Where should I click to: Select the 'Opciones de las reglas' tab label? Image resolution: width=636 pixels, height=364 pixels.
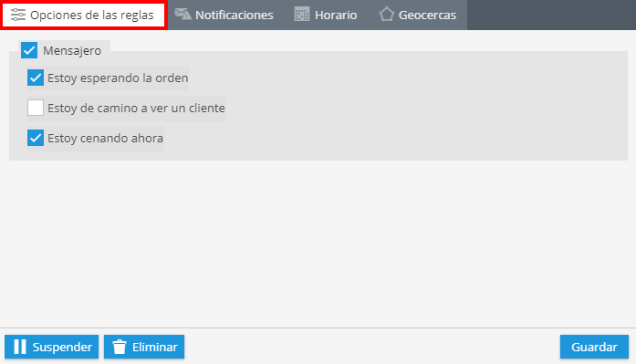[91, 16]
